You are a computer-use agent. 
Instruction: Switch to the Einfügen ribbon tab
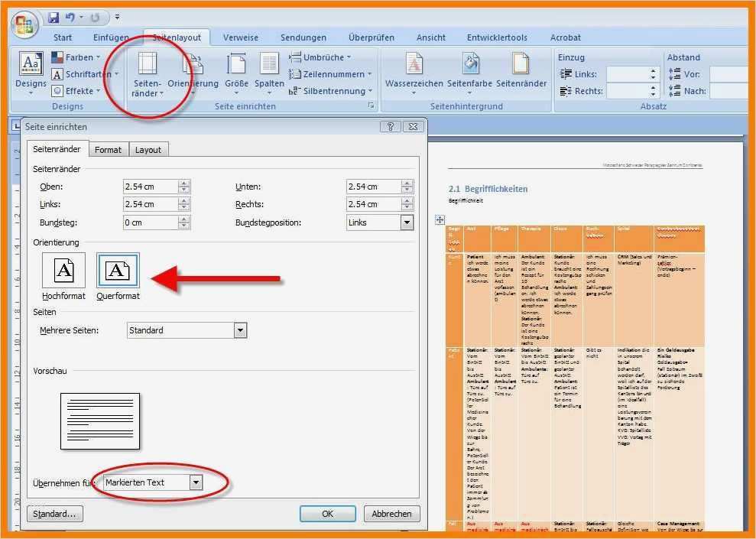click(111, 37)
